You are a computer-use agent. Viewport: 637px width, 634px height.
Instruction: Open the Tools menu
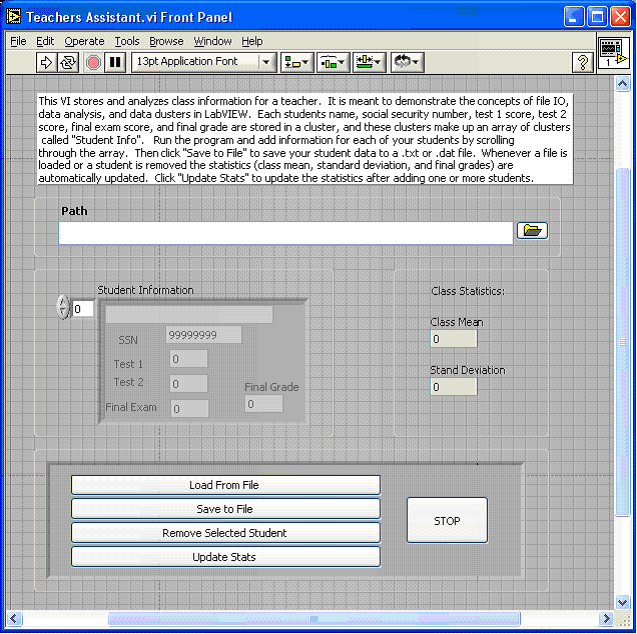pos(127,41)
